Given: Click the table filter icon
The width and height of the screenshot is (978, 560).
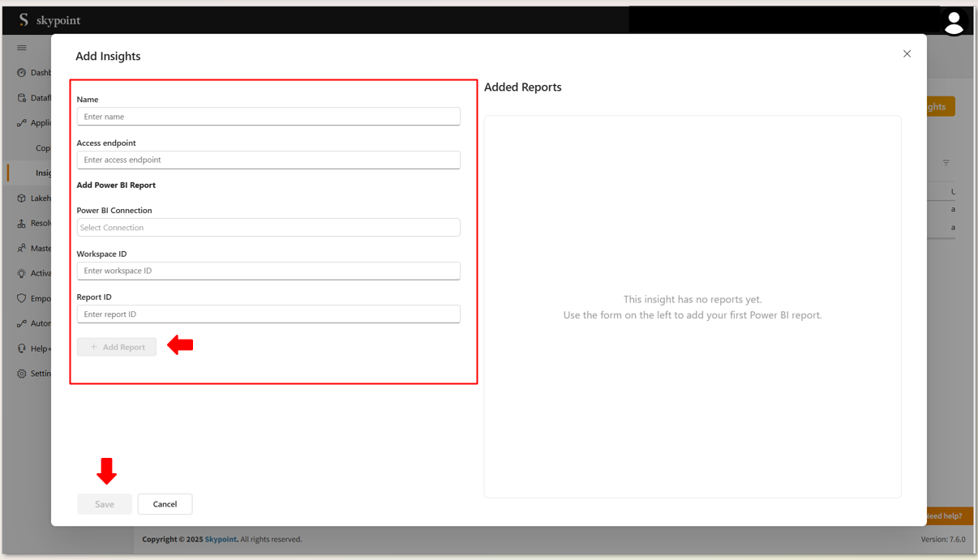Looking at the screenshot, I should pos(946,164).
